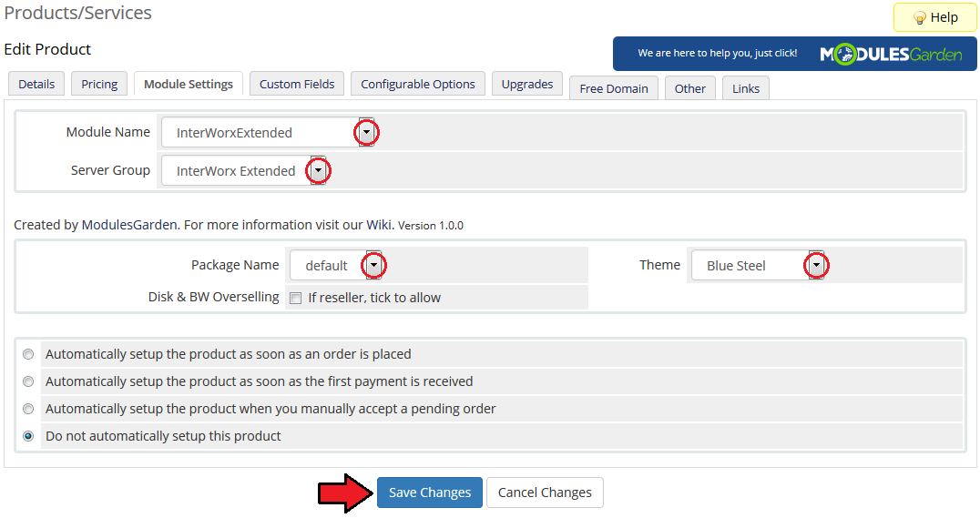Open the Theme dropdown
The width and height of the screenshot is (980, 518).
tap(816, 266)
